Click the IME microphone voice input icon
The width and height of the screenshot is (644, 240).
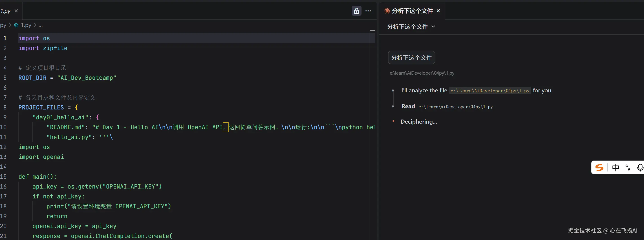click(x=640, y=167)
